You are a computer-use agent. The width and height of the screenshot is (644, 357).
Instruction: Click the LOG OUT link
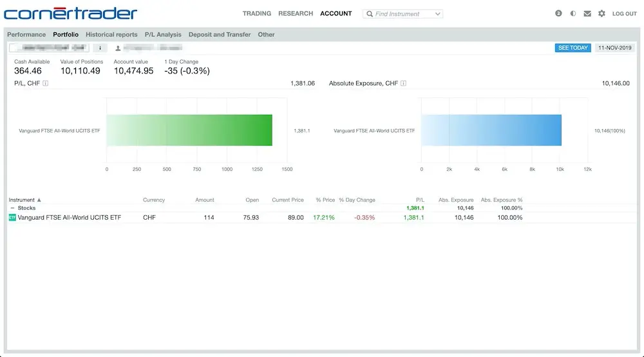tap(624, 14)
